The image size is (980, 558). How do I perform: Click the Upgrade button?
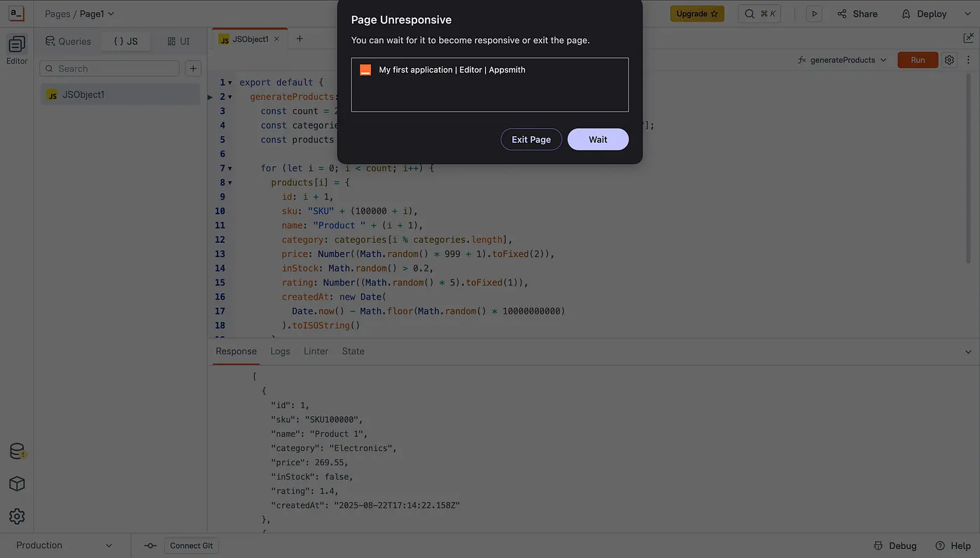coord(697,13)
